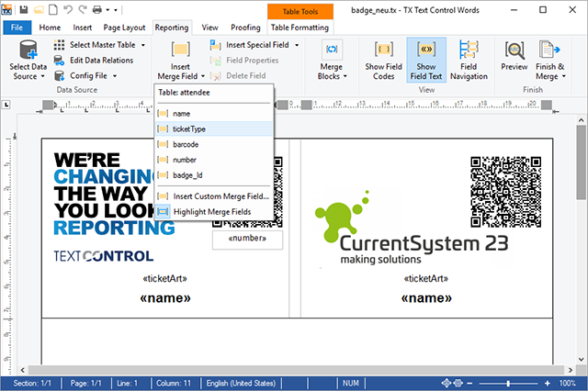The image size is (588, 391).
Task: Click the Preview icon
Action: click(x=514, y=50)
